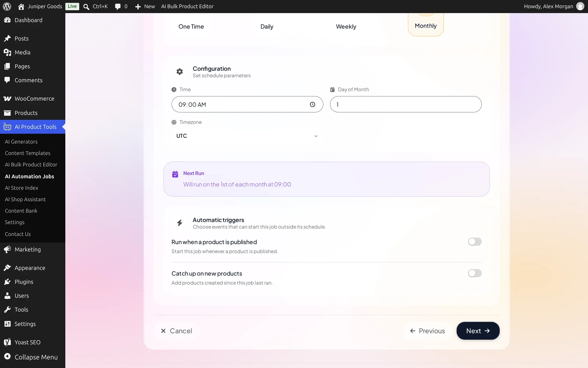Choose the Daily schedule option

267,26
